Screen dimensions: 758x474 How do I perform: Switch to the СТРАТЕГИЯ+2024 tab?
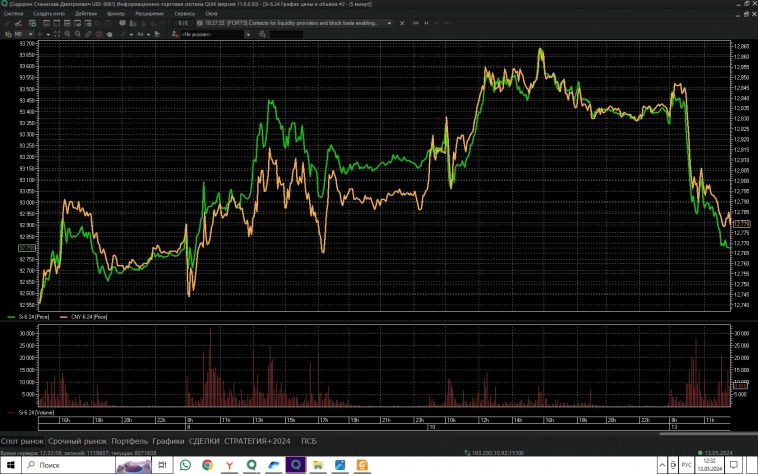259,441
